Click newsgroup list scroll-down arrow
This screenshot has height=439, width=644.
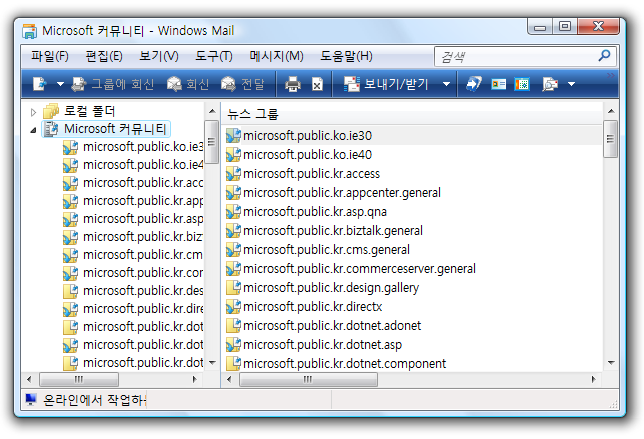coord(611,362)
